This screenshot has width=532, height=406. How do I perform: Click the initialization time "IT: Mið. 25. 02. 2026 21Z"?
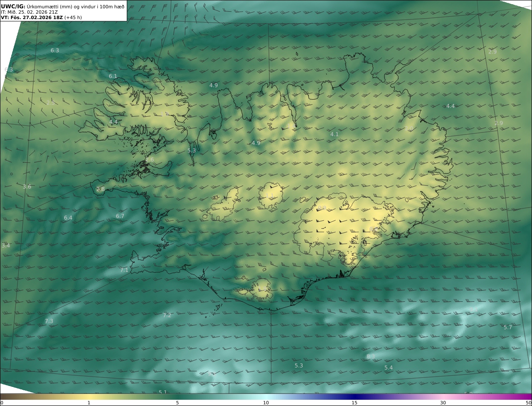point(29,12)
